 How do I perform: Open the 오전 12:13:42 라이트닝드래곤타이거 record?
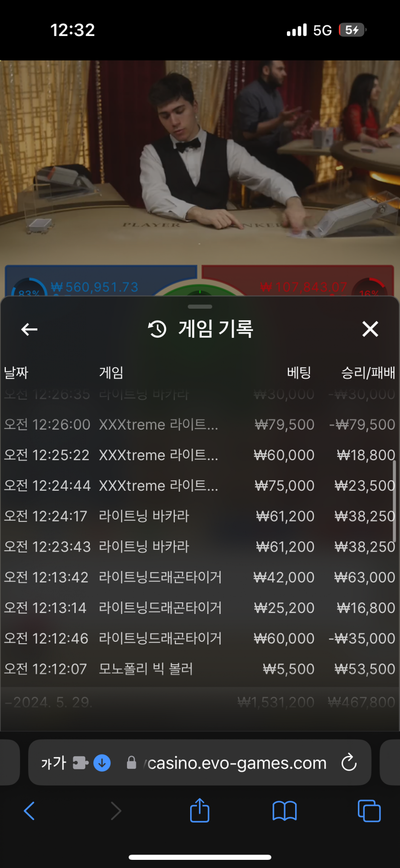[x=200, y=578]
